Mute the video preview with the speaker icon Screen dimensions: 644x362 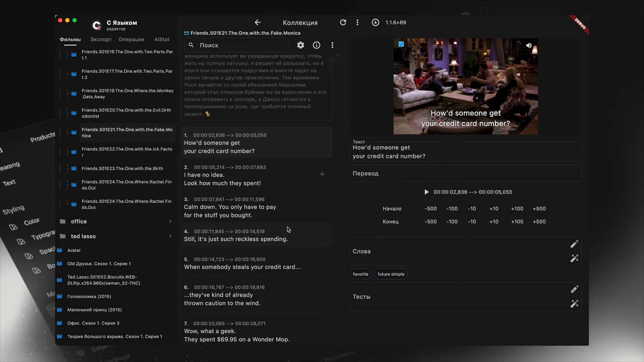(x=529, y=45)
